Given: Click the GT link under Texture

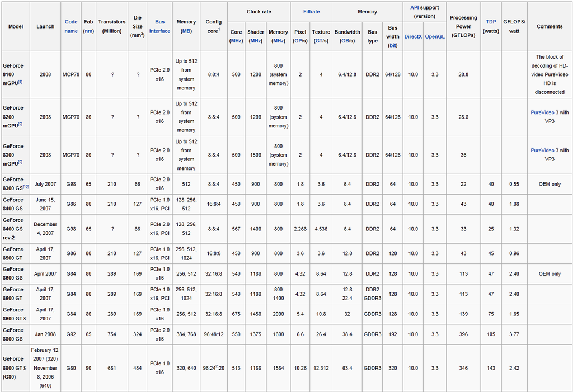Looking at the screenshot, I should [320, 41].
